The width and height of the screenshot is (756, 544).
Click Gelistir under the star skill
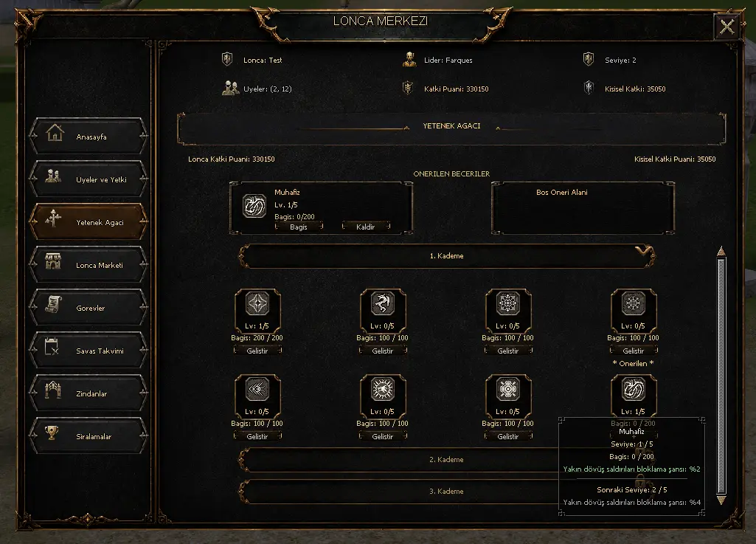click(257, 351)
